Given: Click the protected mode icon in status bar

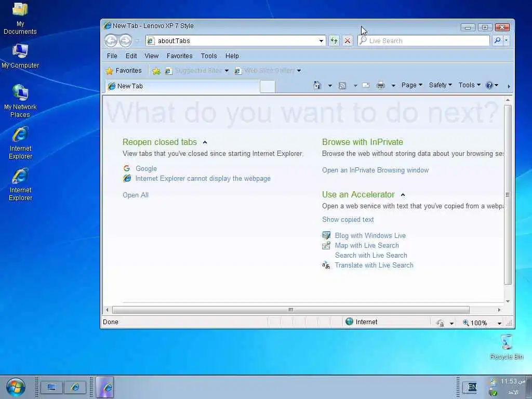Looking at the screenshot, I should pos(441,323).
